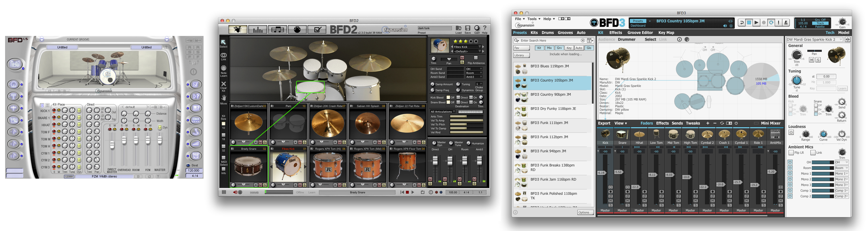Click the Learn button in Tuning
This screenshot has width=868, height=231.
[x=842, y=89]
